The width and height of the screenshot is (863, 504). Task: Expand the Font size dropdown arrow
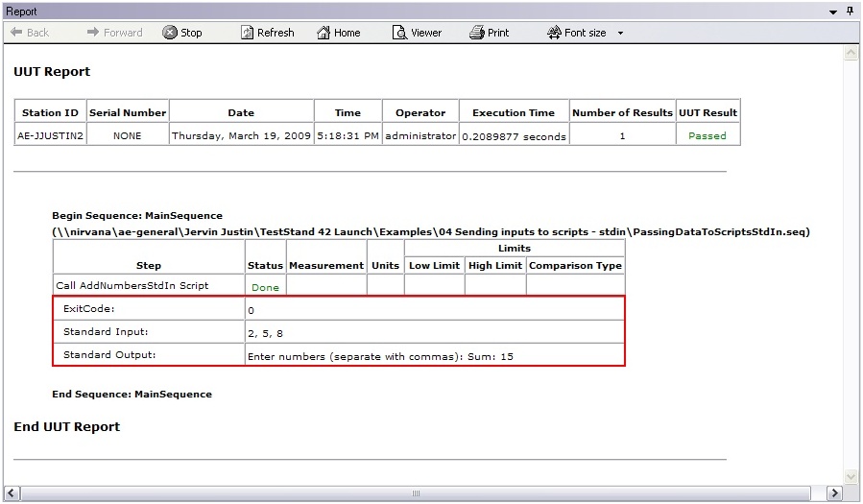tap(620, 34)
